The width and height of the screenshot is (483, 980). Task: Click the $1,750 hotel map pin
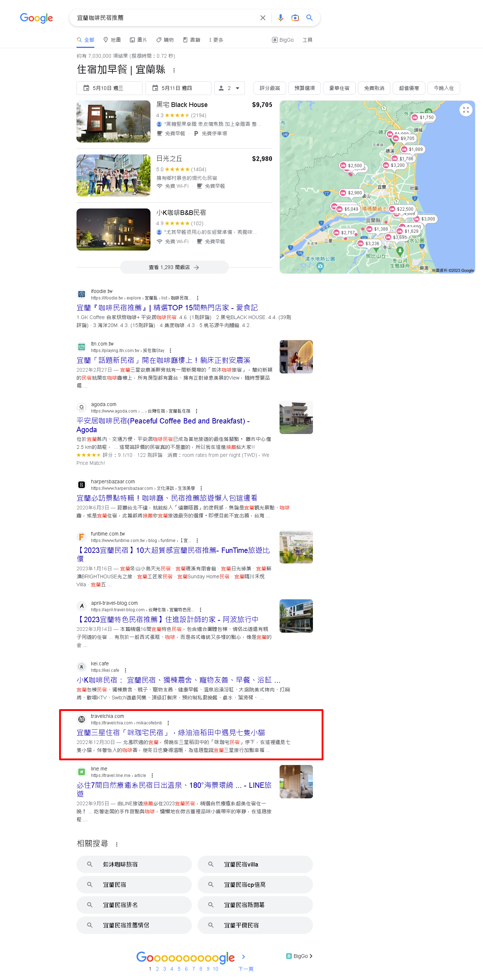423,117
